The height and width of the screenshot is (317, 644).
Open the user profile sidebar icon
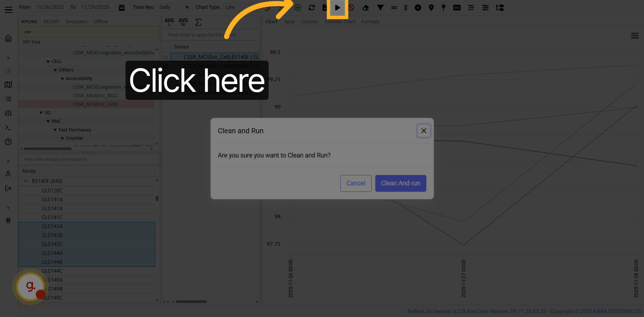(8, 174)
